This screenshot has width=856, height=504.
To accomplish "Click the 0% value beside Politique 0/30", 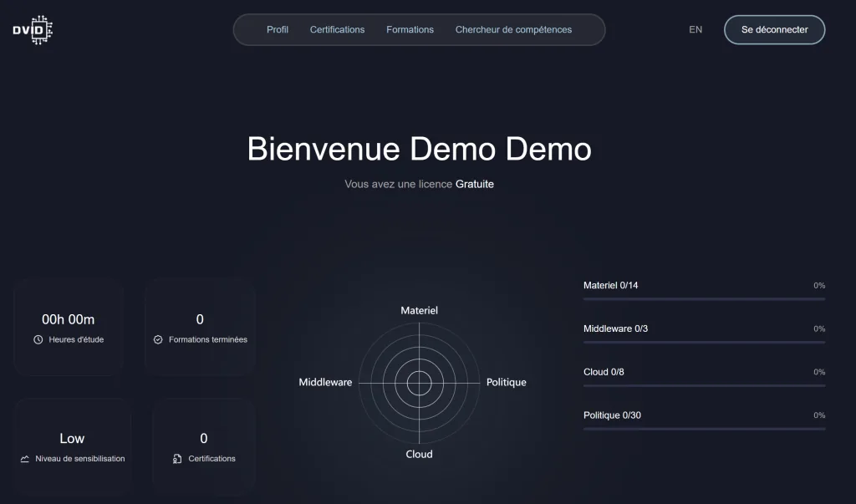I will (x=819, y=415).
